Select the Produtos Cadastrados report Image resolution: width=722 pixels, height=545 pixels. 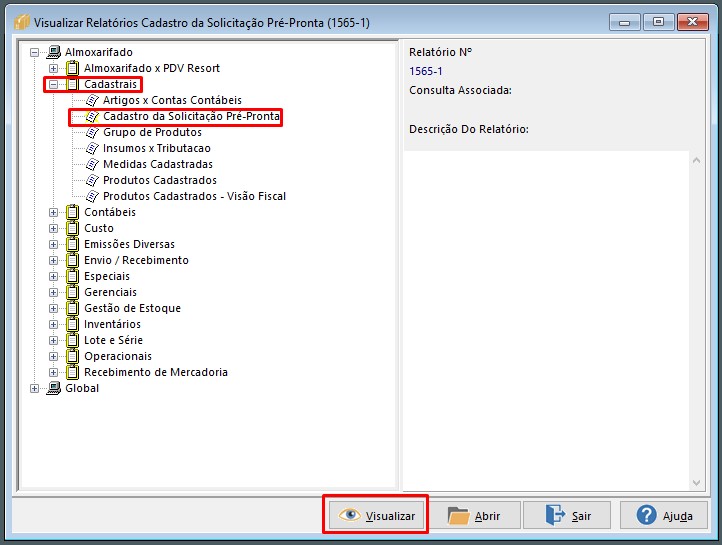[x=160, y=180]
